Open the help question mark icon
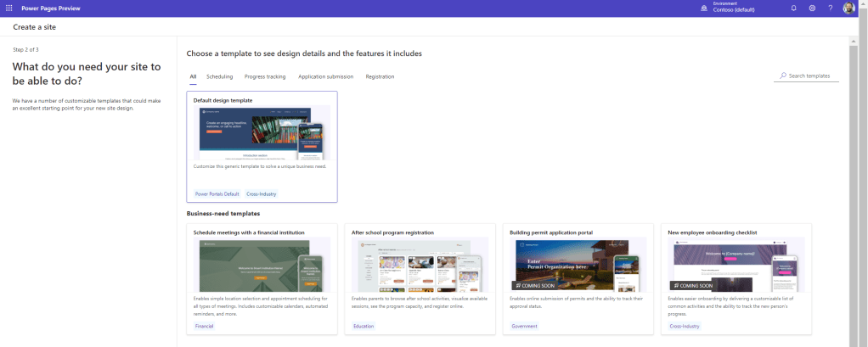This screenshot has height=347, width=868. pyautogui.click(x=830, y=8)
